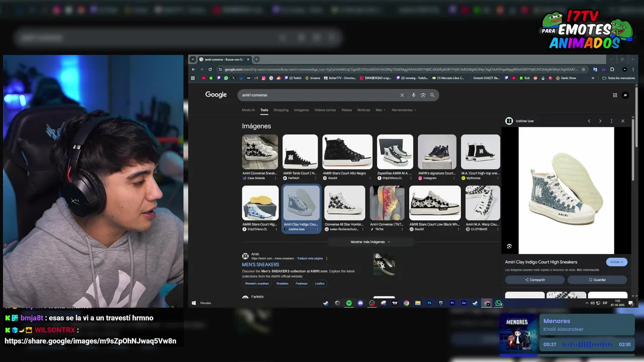
Task: Switch to the Videos cortos tab
Action: coord(325,110)
